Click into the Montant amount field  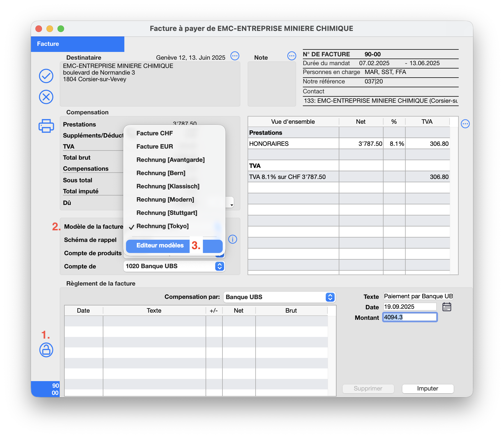point(410,317)
